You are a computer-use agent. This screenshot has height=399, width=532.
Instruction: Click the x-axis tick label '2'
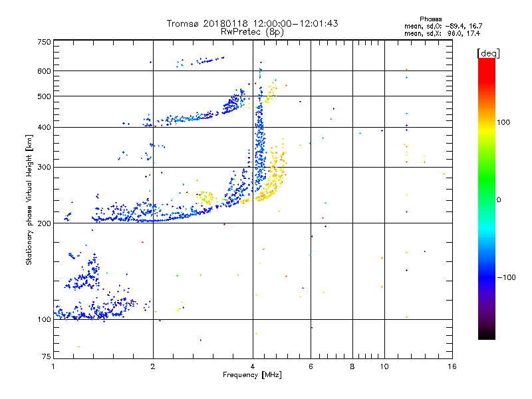pyautogui.click(x=153, y=366)
